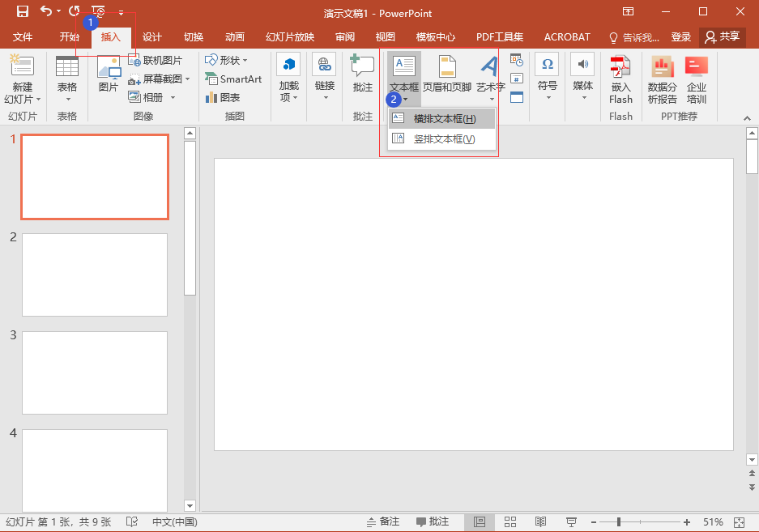The width and height of the screenshot is (759, 532).
Task: Click the Share (共享) button
Action: click(x=723, y=36)
